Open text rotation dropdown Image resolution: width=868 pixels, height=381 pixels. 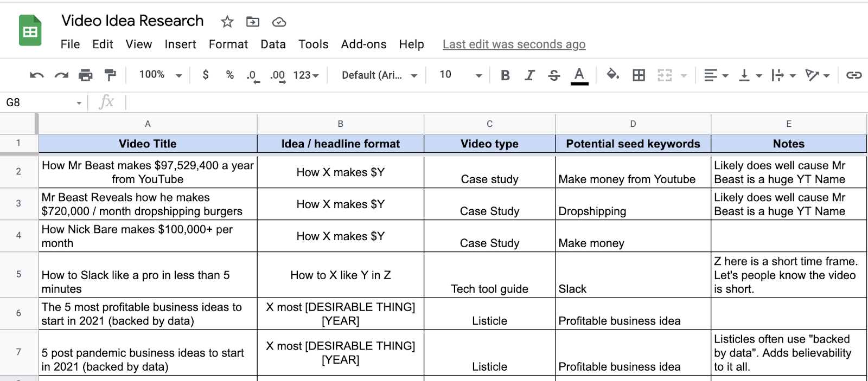[818, 75]
